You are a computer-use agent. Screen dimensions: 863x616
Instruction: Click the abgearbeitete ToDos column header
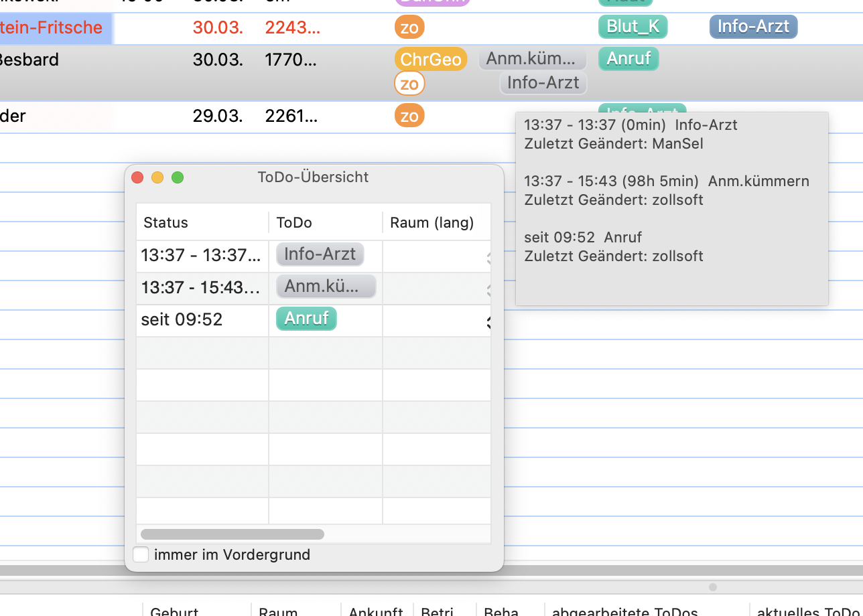pos(624,611)
